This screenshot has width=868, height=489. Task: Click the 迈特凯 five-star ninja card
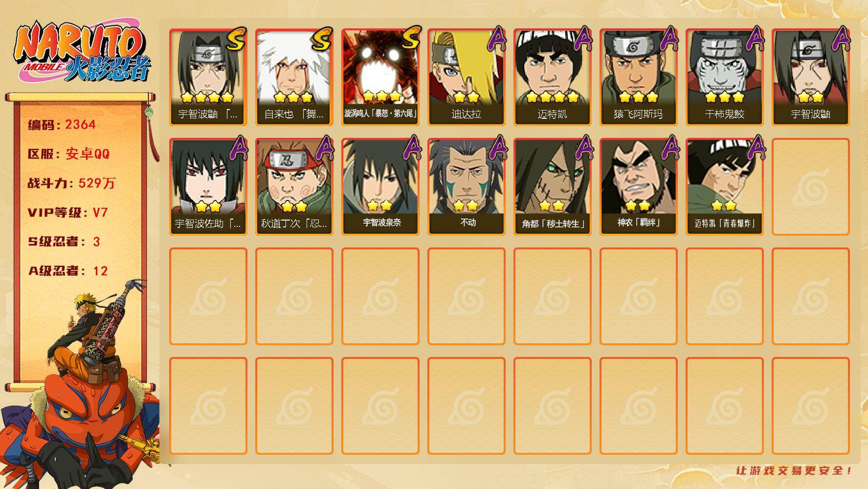553,77
